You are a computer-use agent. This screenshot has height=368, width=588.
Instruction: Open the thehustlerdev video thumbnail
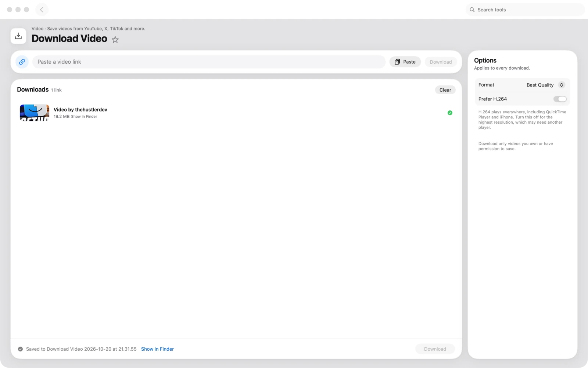click(35, 113)
